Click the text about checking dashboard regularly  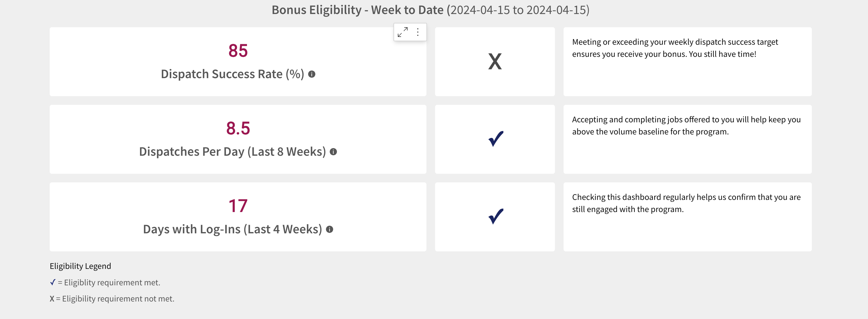click(x=686, y=203)
